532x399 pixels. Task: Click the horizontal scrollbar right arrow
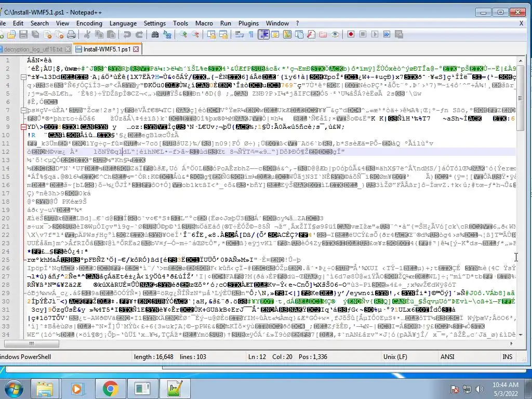tap(511, 343)
